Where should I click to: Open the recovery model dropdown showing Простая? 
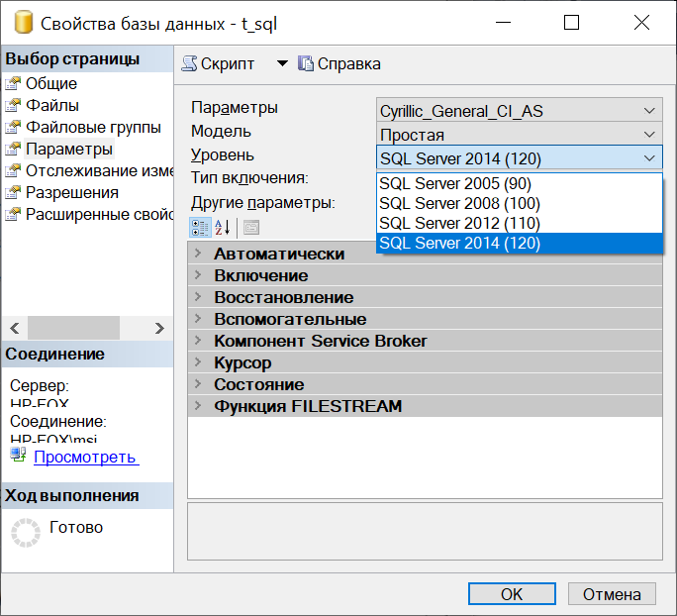520,135
